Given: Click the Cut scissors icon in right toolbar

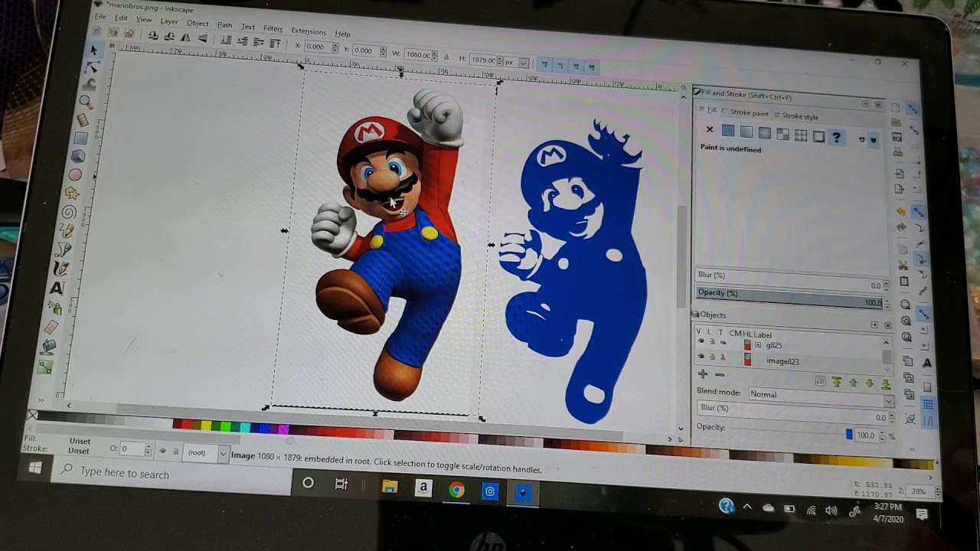Looking at the screenshot, I should tap(903, 266).
